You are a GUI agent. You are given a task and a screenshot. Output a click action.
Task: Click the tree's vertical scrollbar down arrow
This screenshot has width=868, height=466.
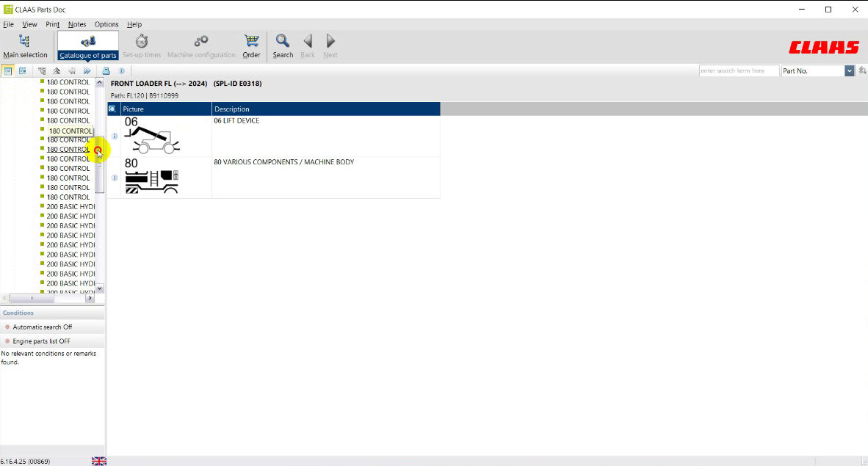100,288
